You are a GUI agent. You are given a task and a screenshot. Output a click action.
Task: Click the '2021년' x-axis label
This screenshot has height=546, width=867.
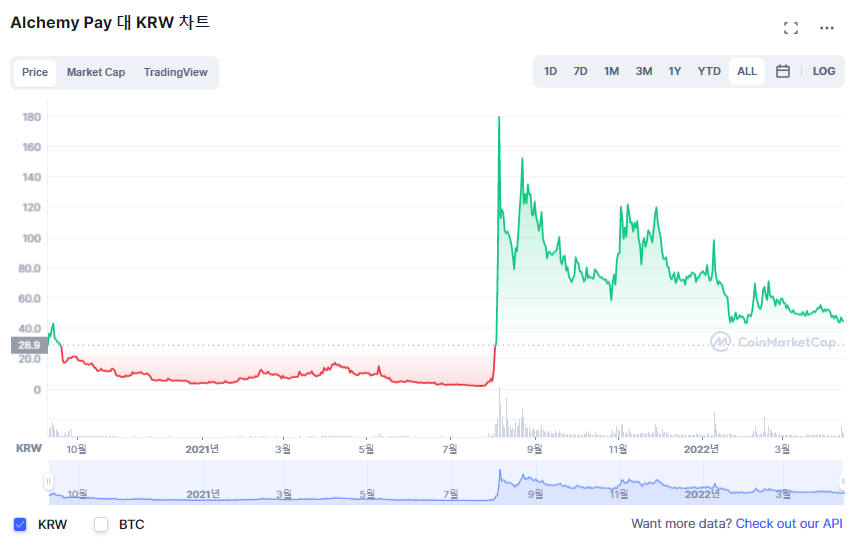202,449
